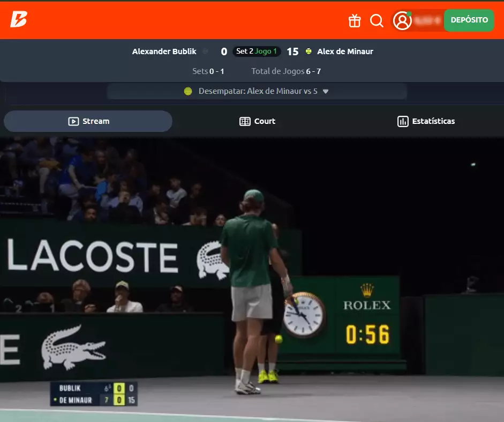Click the dim serve indicator beside Bublik
This screenshot has height=422, width=504.
click(205, 51)
